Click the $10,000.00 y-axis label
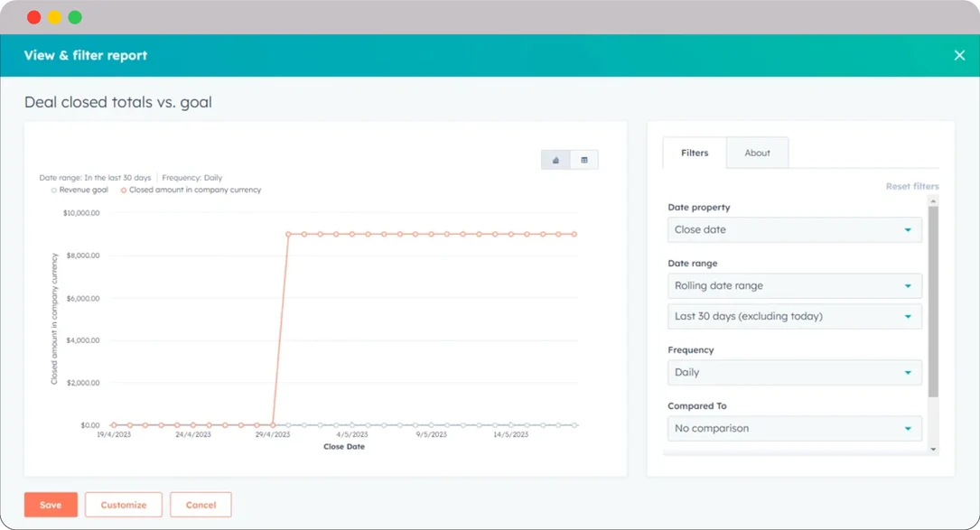The image size is (980, 530). [81, 213]
